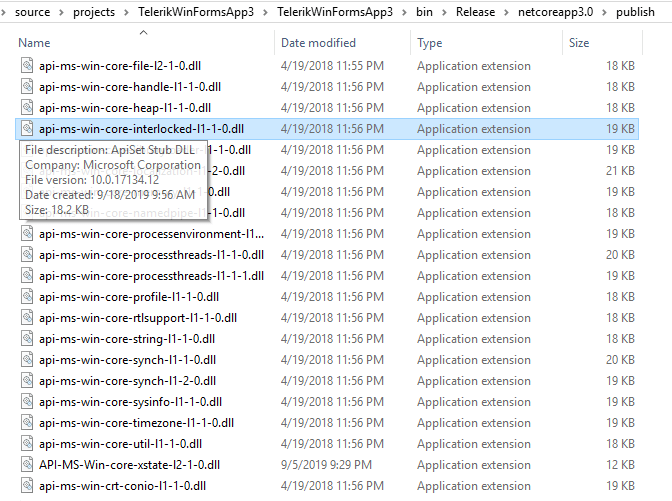Image resolution: width=672 pixels, height=501 pixels.
Task: Navigate to 'projects' in the address bar
Action: click(94, 12)
